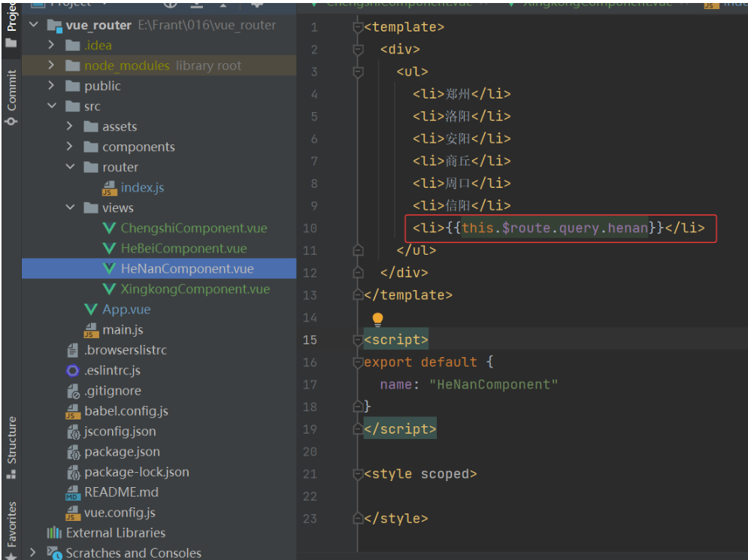Fold the div block on line 2
Screen dimensions: 748x560
tap(358, 50)
